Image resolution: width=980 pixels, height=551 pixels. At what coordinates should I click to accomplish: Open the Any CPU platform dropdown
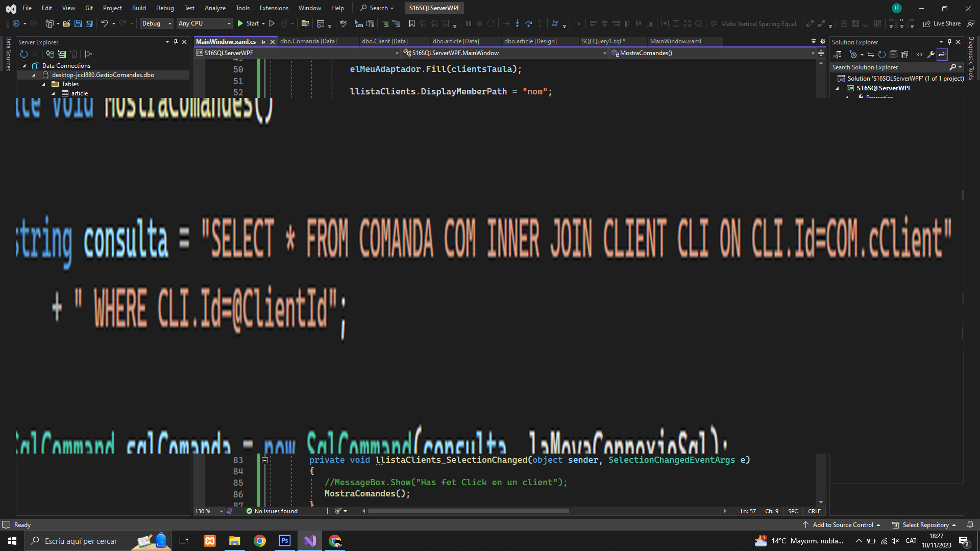204,23
